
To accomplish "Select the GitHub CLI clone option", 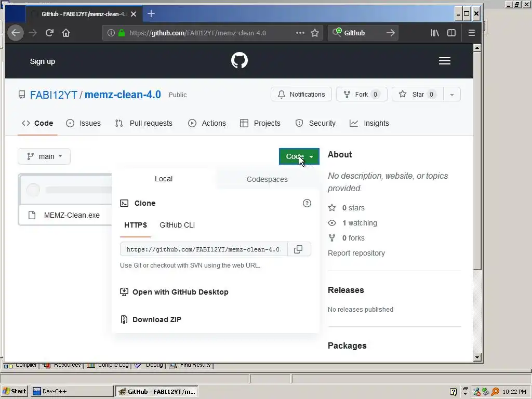I will pos(177,225).
